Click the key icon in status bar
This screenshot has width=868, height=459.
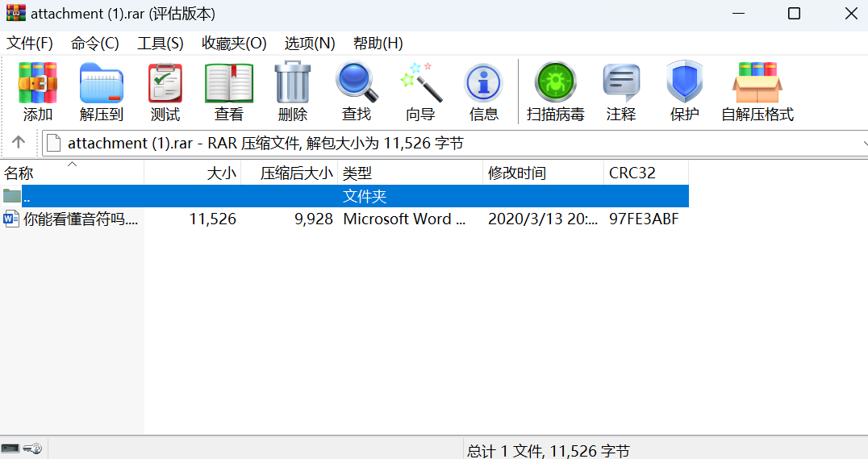click(32, 448)
